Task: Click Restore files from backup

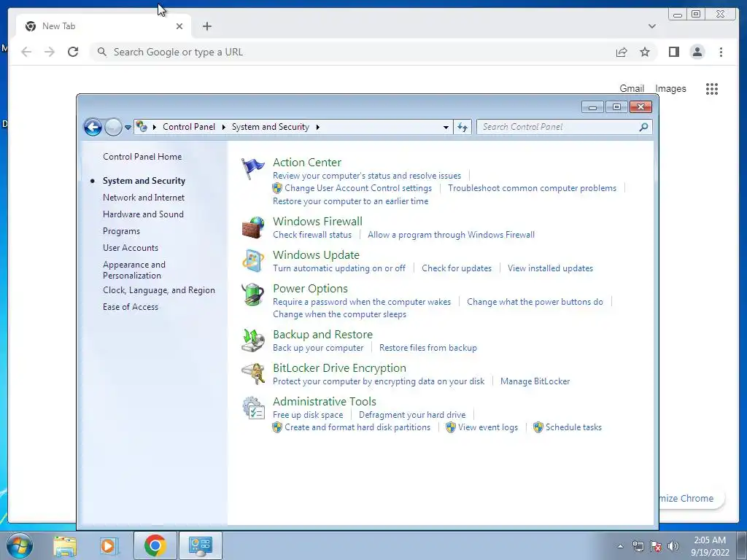Action: pos(427,348)
